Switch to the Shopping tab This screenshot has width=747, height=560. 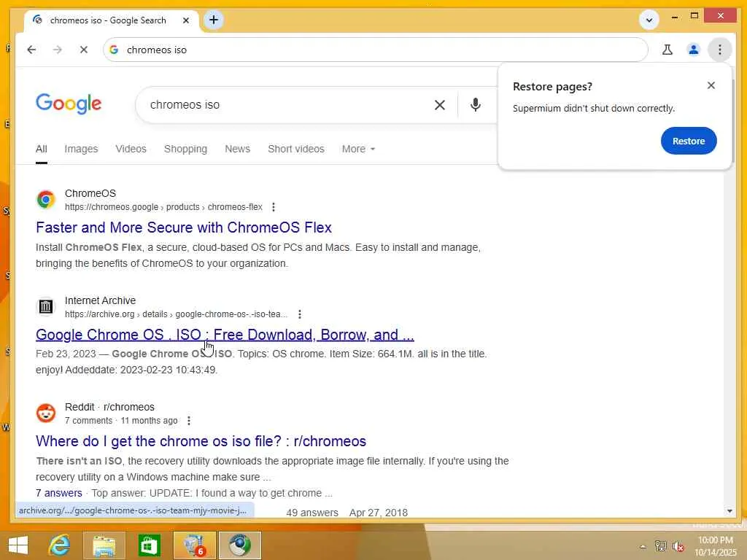tap(185, 149)
